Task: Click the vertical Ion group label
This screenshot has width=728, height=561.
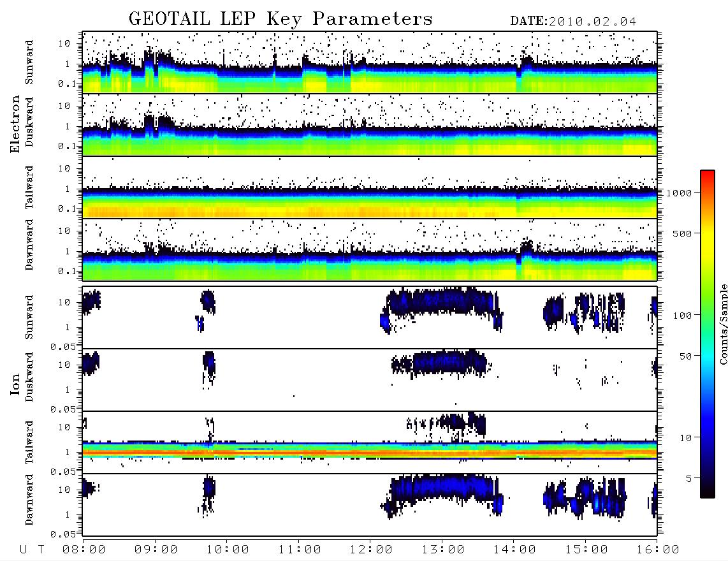Action: [15, 384]
